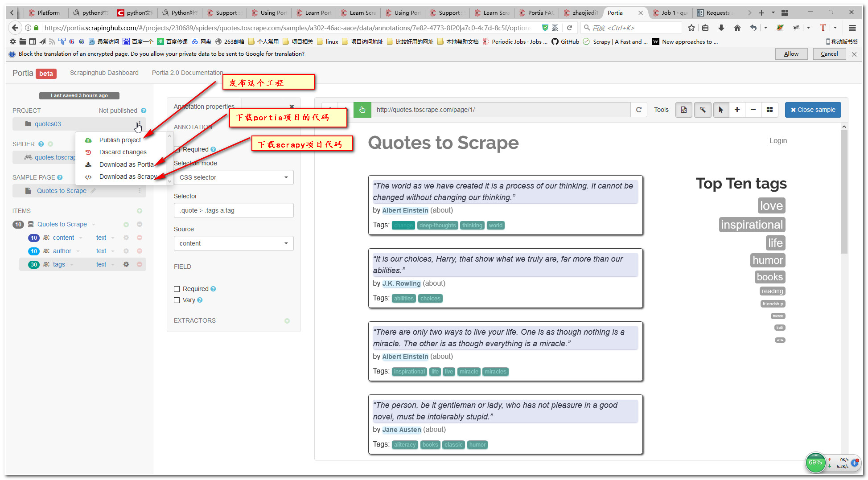The image size is (868, 480).
Task: Choose Discard changes from menu
Action: tap(123, 152)
